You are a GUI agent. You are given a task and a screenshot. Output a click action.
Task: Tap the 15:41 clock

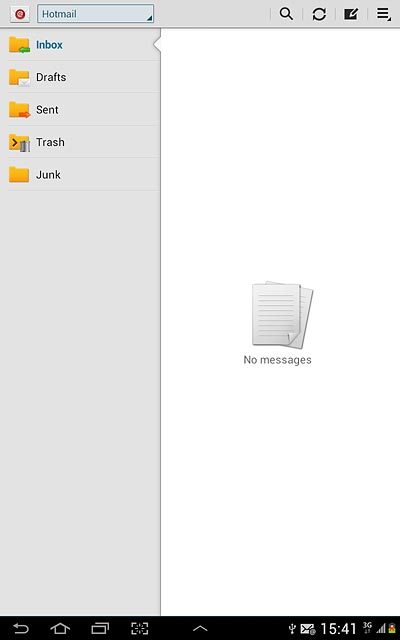point(338,629)
